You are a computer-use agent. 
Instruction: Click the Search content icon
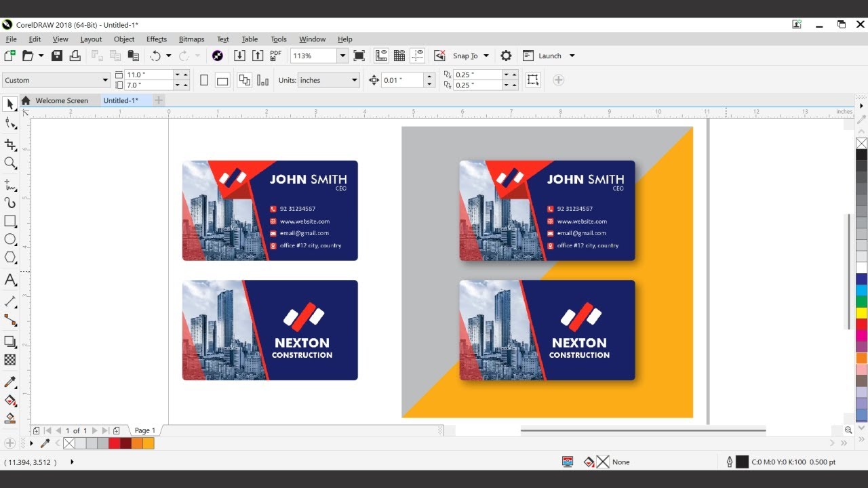tap(218, 56)
